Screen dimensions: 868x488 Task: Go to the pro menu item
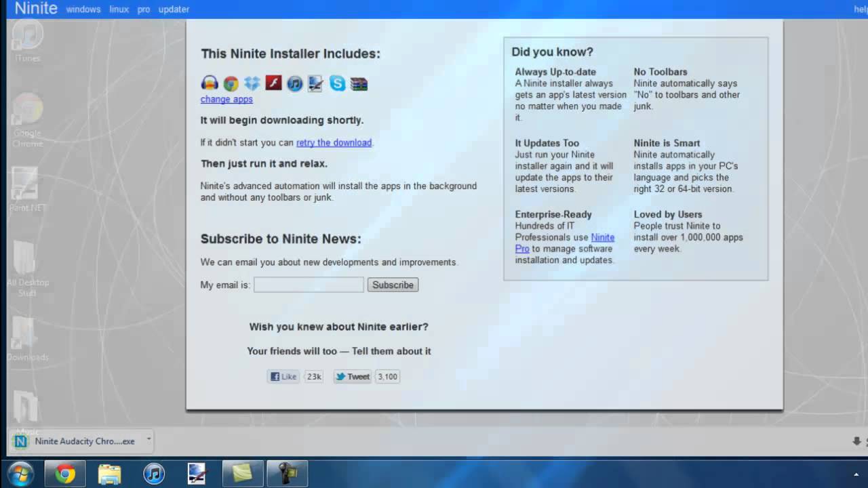coord(143,9)
